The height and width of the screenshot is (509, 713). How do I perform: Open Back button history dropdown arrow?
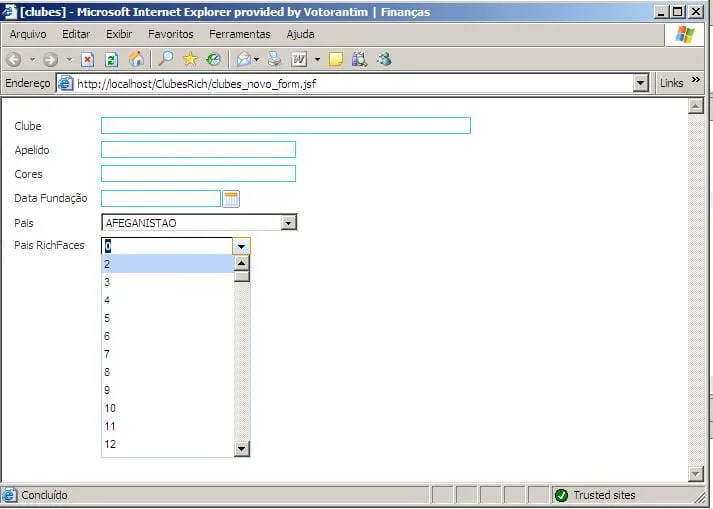32,60
